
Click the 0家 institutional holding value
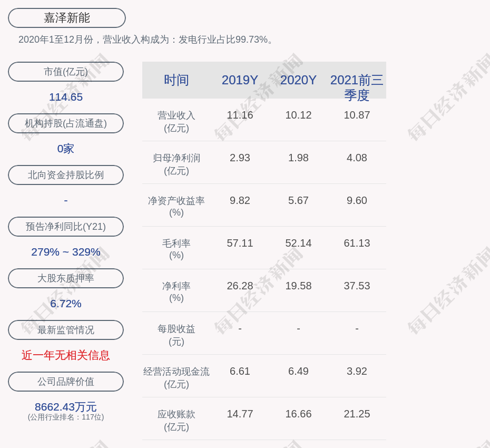[66, 149]
